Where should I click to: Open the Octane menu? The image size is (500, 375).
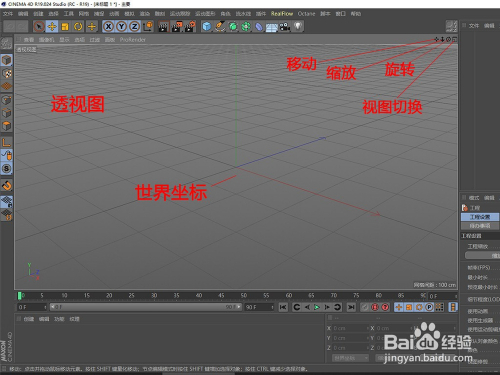pos(306,14)
